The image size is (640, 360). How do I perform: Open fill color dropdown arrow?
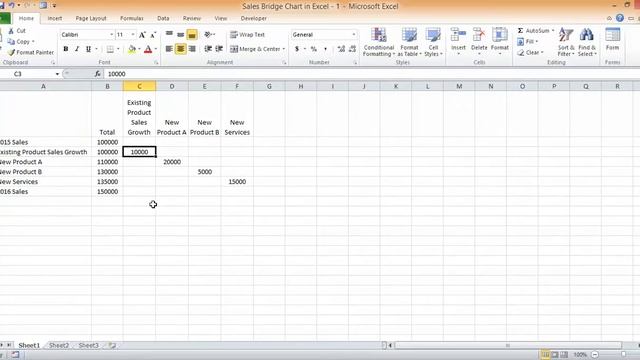(139, 49)
